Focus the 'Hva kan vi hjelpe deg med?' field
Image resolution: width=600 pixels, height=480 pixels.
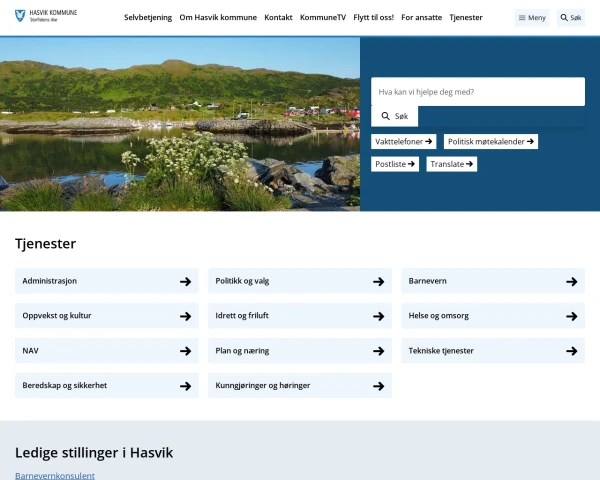477,92
